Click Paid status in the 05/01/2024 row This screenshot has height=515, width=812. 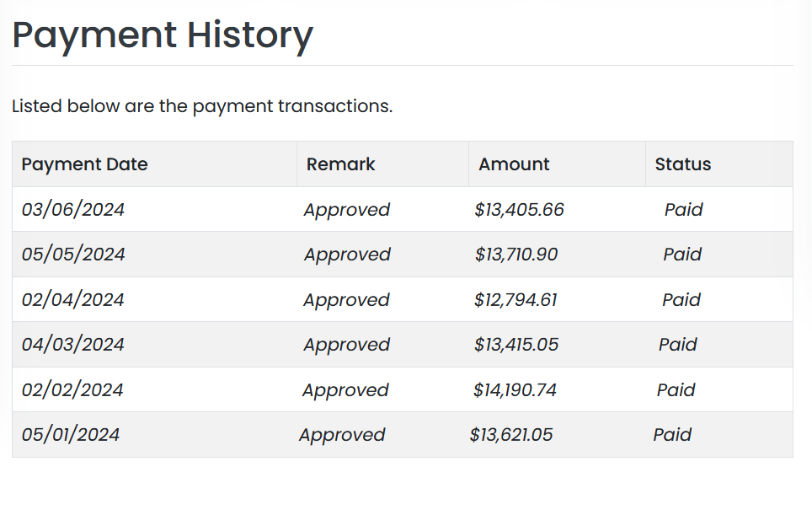coord(672,435)
